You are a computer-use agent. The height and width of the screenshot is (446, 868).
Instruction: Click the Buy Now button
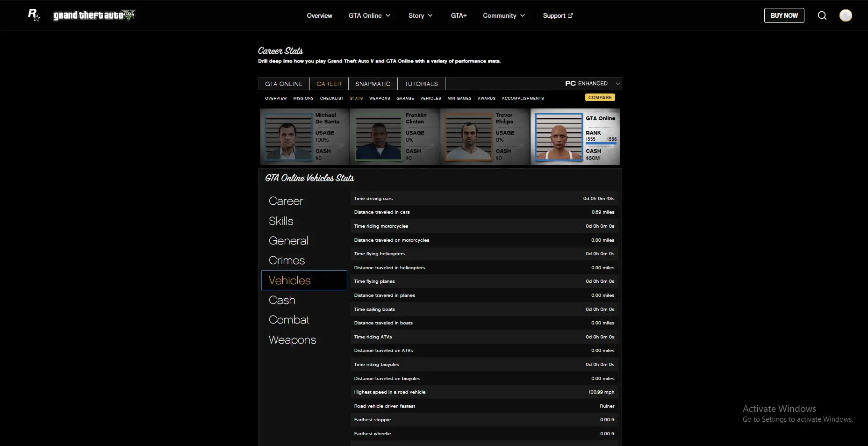tap(784, 15)
